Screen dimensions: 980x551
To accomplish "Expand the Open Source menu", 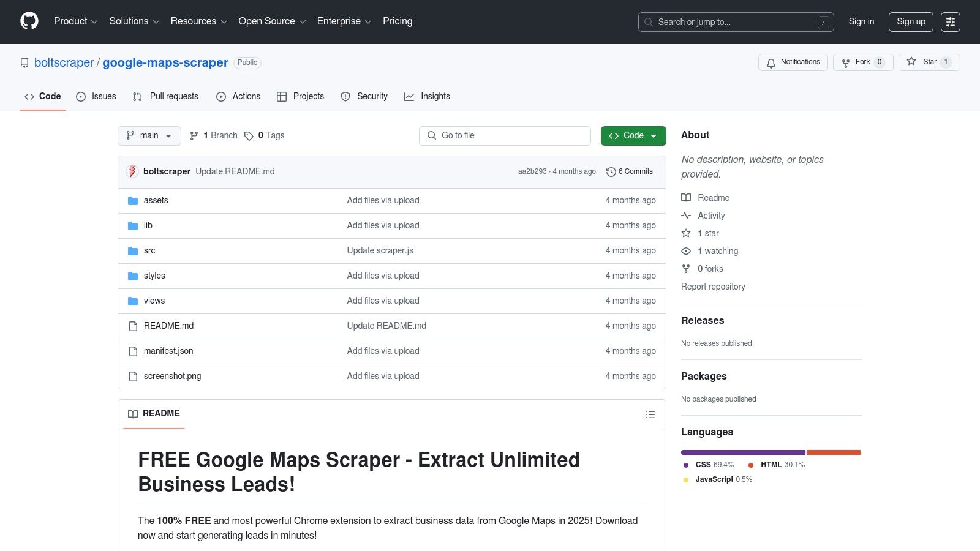I will [272, 21].
